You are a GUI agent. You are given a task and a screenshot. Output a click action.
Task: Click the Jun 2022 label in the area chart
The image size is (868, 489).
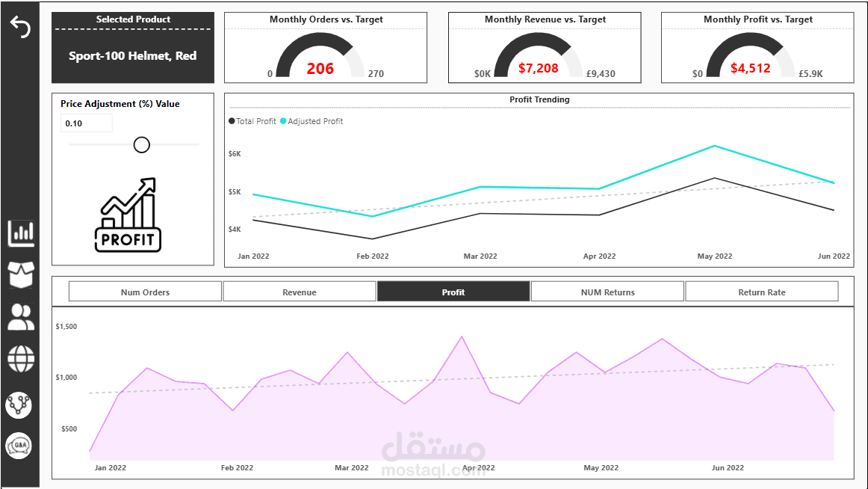pos(728,468)
